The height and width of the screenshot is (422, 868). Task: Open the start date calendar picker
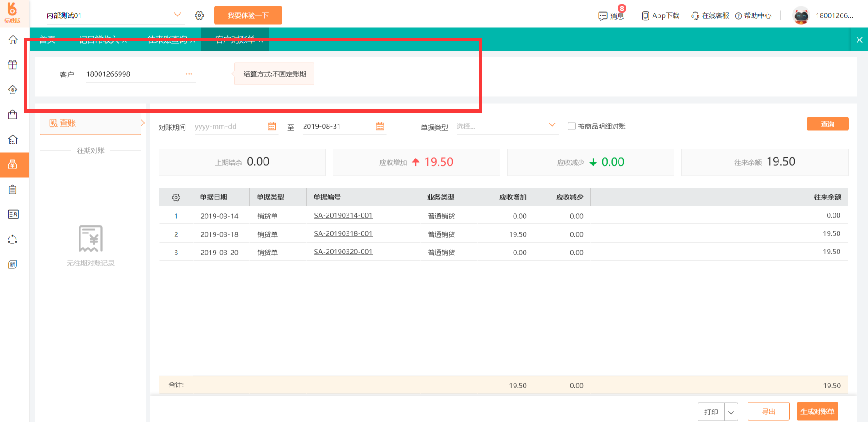(272, 126)
